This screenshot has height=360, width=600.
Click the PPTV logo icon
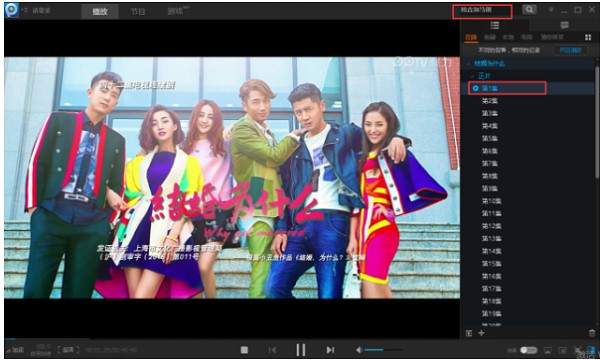(11, 10)
